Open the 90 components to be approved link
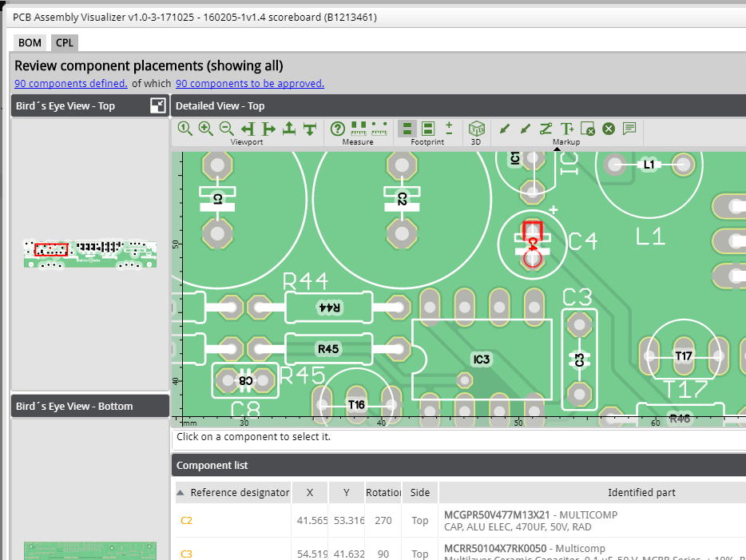This screenshot has width=746, height=560. (251, 83)
